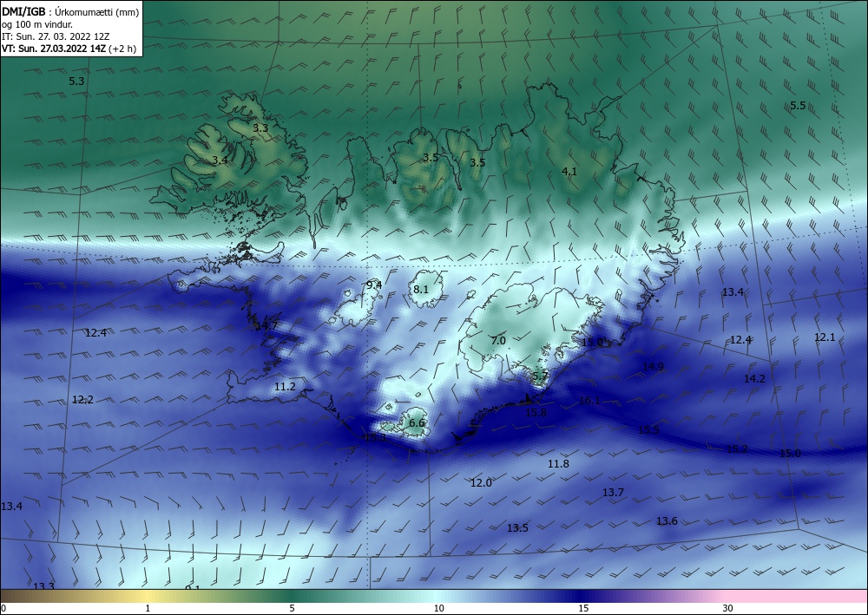Click the 12.2 value over the southwest sea
868x615 pixels.
pos(82,400)
